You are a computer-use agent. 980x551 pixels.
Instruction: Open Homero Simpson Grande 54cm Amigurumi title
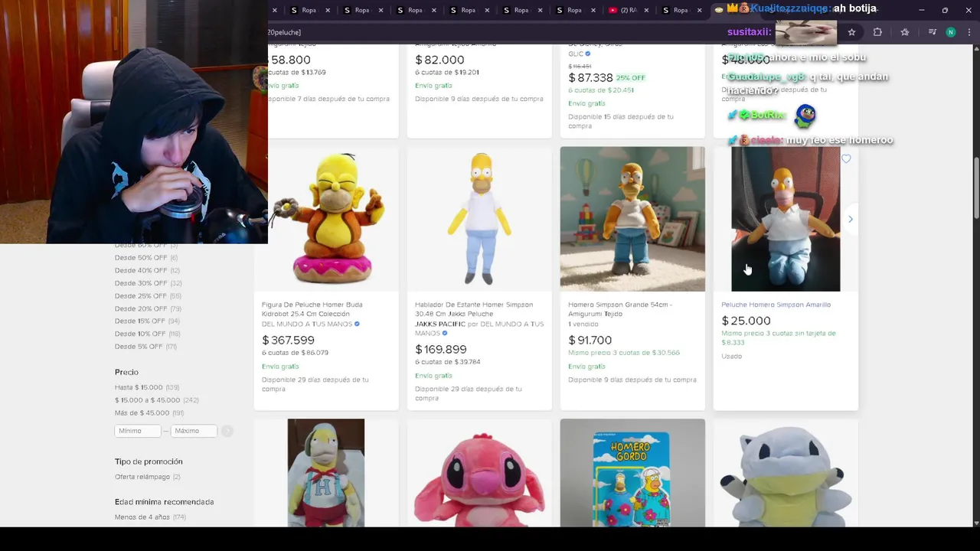(620, 309)
